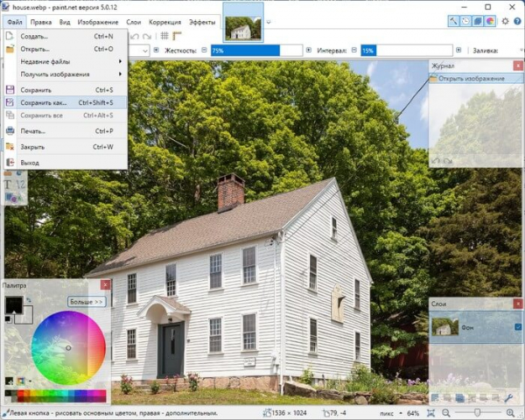Expand the Получить изображения submenu
This screenshot has width=525, height=420.
click(x=120, y=74)
